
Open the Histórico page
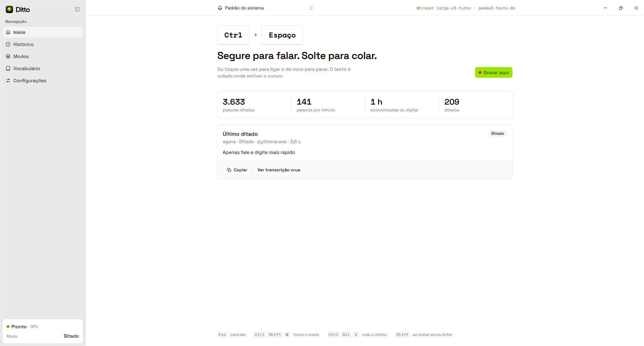(43, 44)
